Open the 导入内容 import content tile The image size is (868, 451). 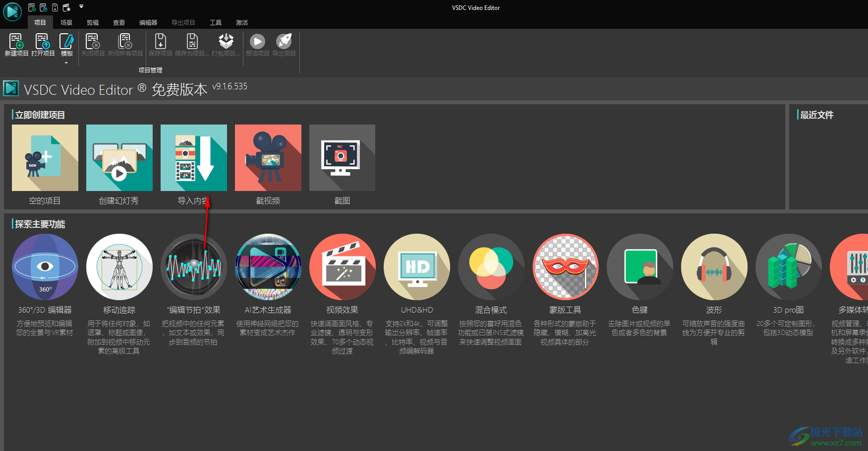pos(194,158)
